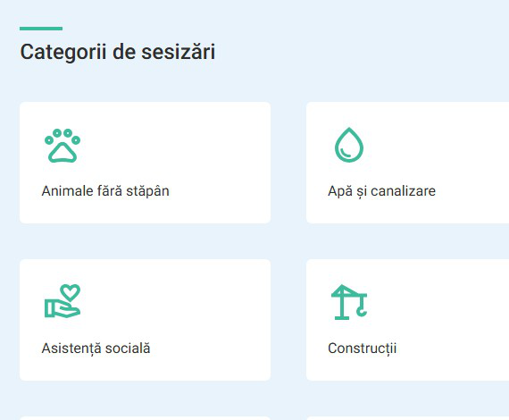The image size is (509, 420).
Task: Click the Categorii de sesizări heading
Action: 118,52
